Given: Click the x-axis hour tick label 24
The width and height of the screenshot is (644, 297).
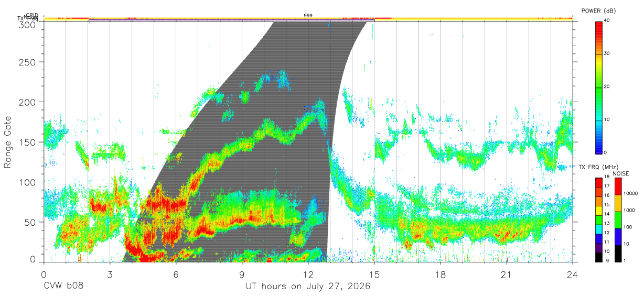Looking at the screenshot, I should (x=573, y=274).
